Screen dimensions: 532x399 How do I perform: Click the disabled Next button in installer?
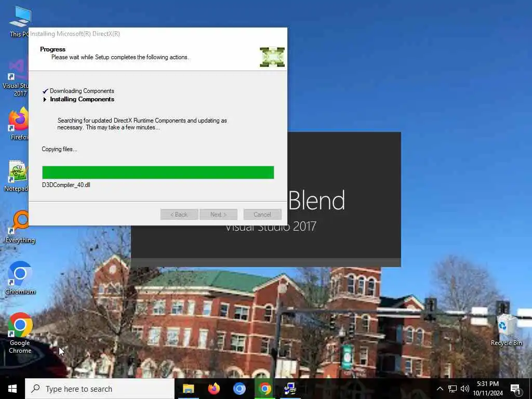point(219,215)
